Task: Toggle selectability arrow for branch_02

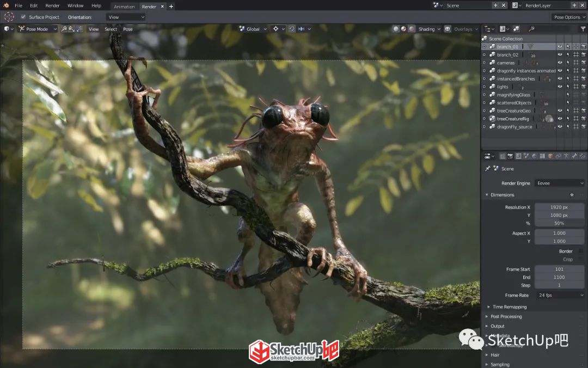Action: [x=568, y=55]
